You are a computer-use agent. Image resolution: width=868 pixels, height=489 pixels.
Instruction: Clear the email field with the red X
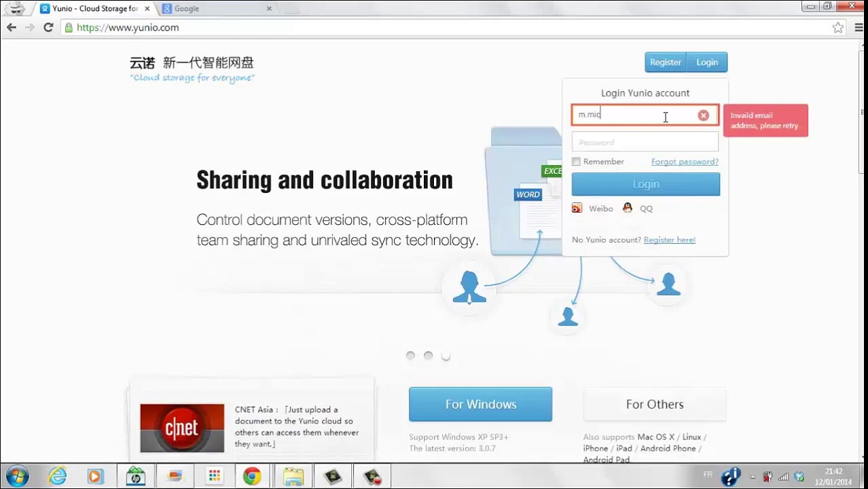tap(704, 115)
